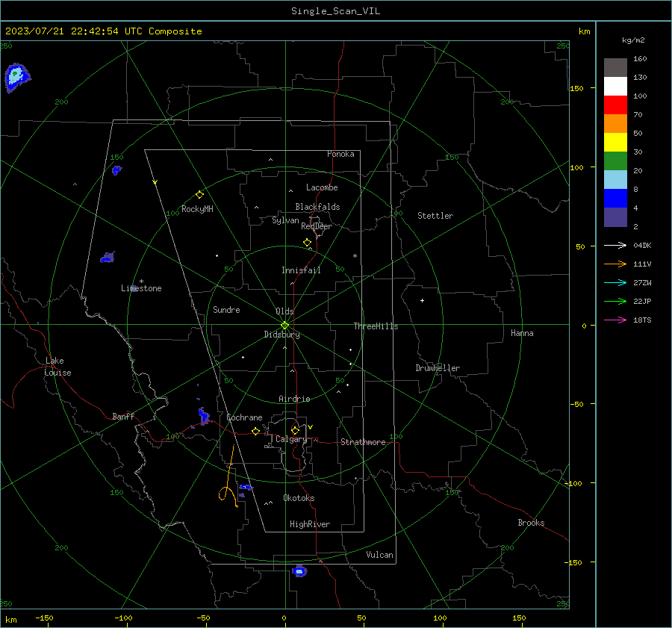Pick the blue 4-8 legend color
The height and width of the screenshot is (628, 672).
pyautogui.click(x=615, y=199)
